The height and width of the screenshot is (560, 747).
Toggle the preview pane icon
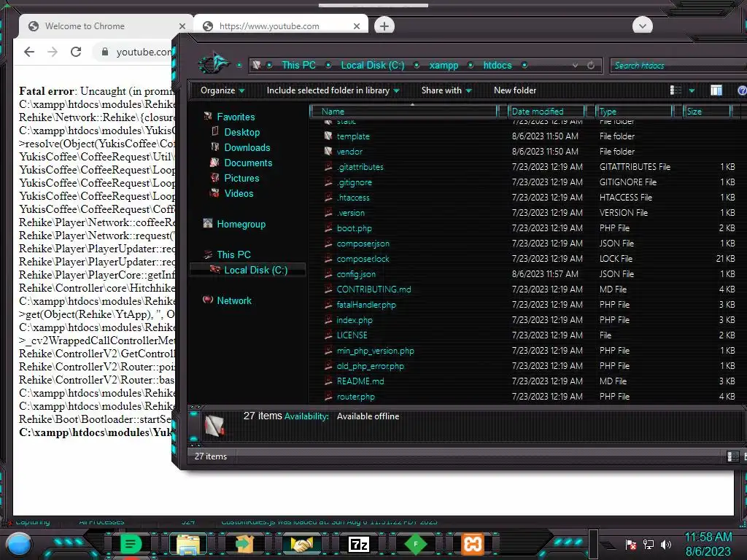[716, 90]
